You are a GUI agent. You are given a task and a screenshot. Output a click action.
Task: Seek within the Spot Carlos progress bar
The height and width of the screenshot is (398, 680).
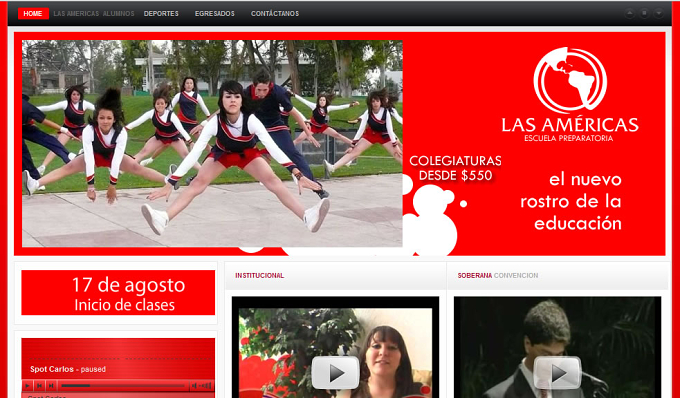click(123, 385)
